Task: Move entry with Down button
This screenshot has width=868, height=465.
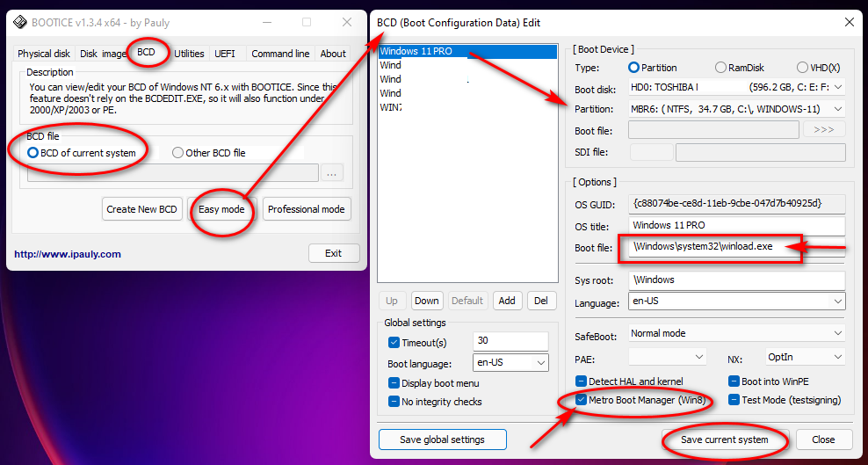Action: pos(426,301)
